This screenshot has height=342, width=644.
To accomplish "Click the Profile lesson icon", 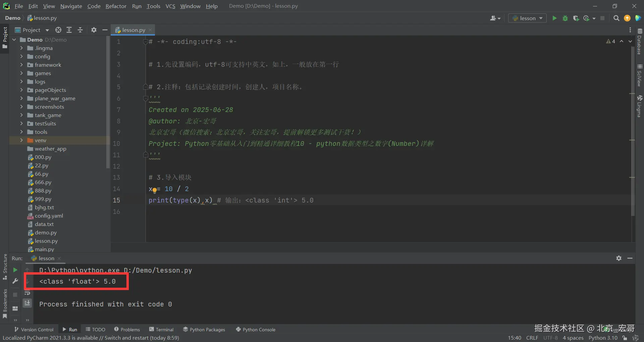I will click(x=587, y=18).
